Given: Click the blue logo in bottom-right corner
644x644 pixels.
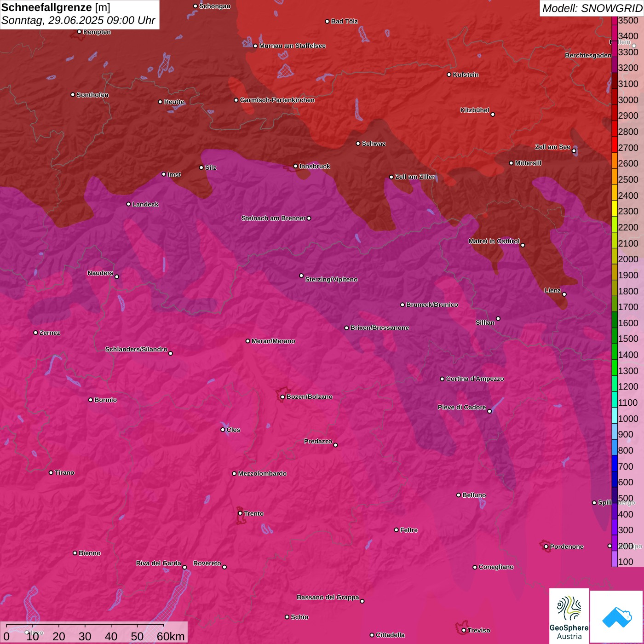Looking at the screenshot, I should [x=617, y=617].
